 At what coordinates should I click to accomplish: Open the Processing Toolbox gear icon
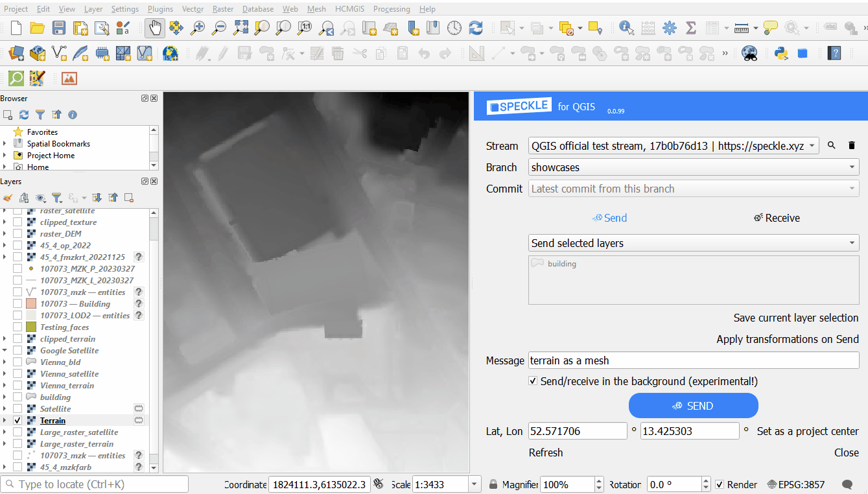tap(669, 28)
